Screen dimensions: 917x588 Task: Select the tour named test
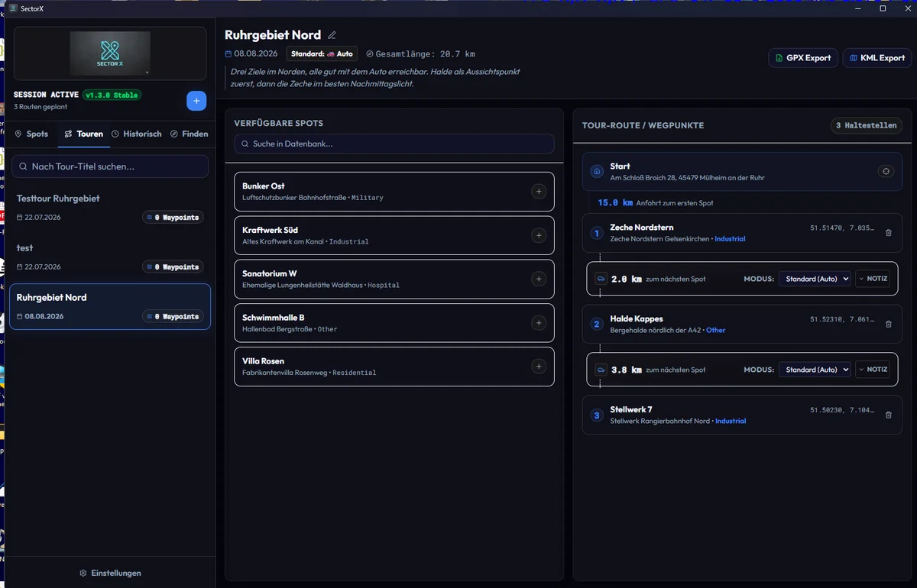110,257
